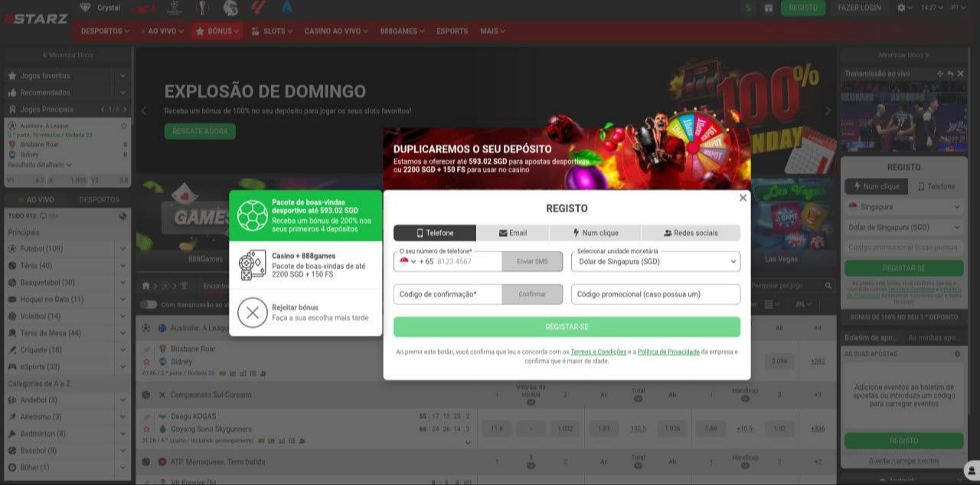Image resolution: width=980 pixels, height=485 pixels.
Task: Select Rejeitar bónus option
Action: click(x=305, y=313)
